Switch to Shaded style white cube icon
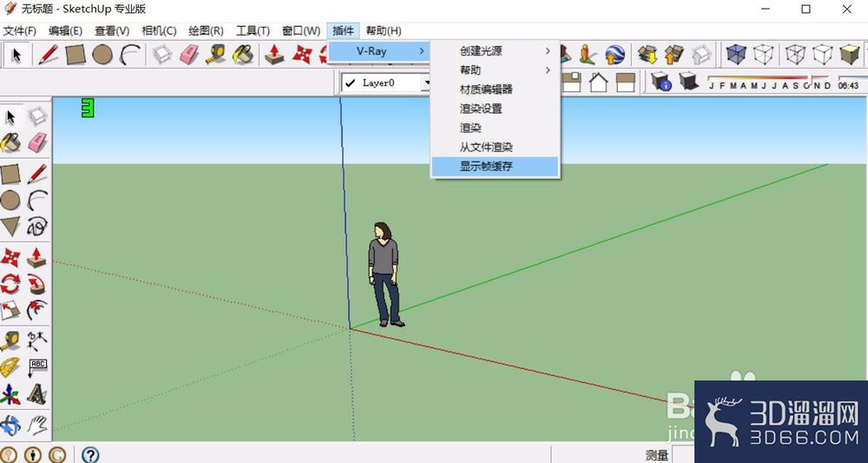The height and width of the screenshot is (463, 868). point(823,54)
